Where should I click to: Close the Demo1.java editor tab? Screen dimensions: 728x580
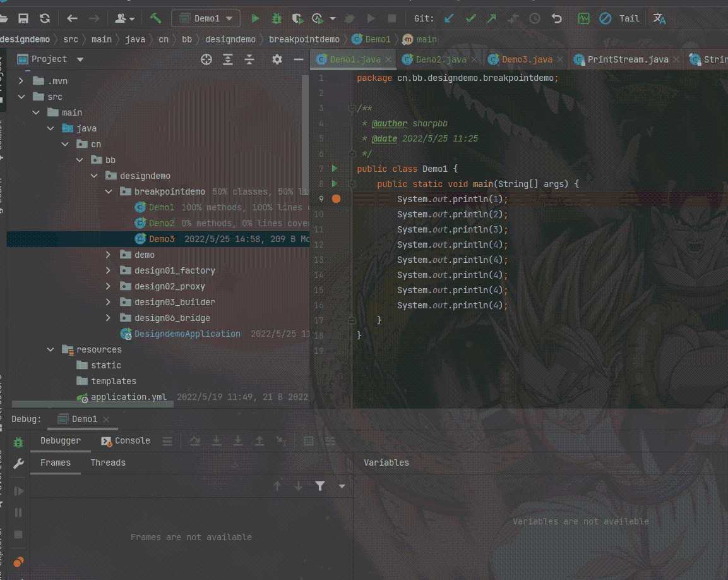point(388,59)
